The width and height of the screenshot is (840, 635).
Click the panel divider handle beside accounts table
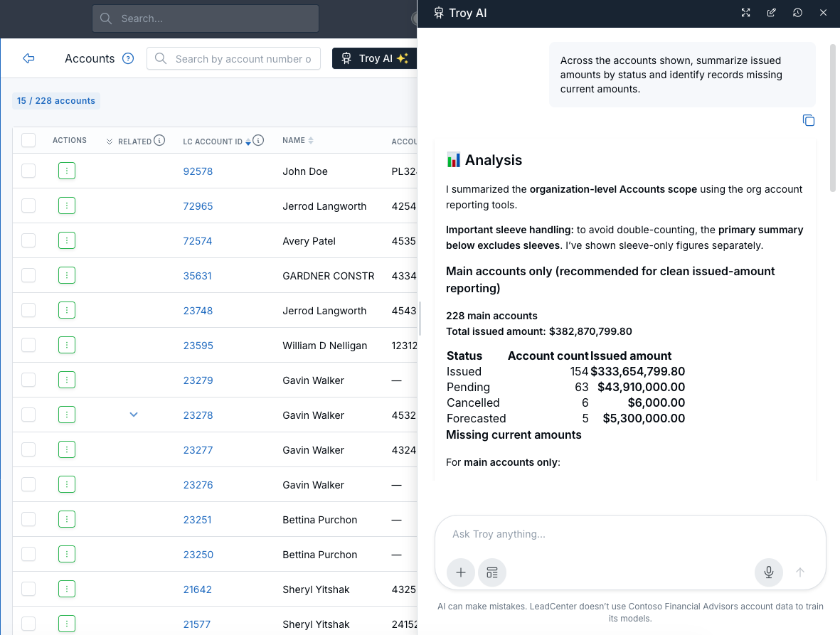(x=420, y=319)
